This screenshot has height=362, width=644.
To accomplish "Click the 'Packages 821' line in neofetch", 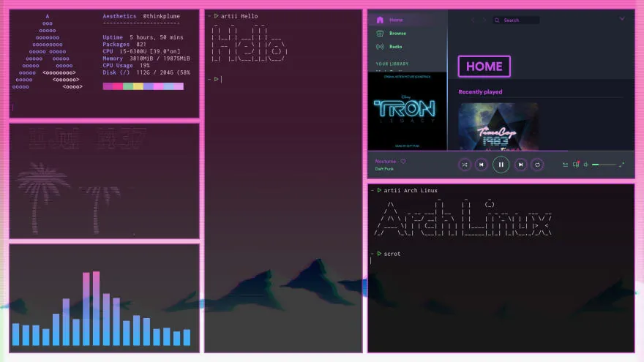I will pyautogui.click(x=124, y=45).
